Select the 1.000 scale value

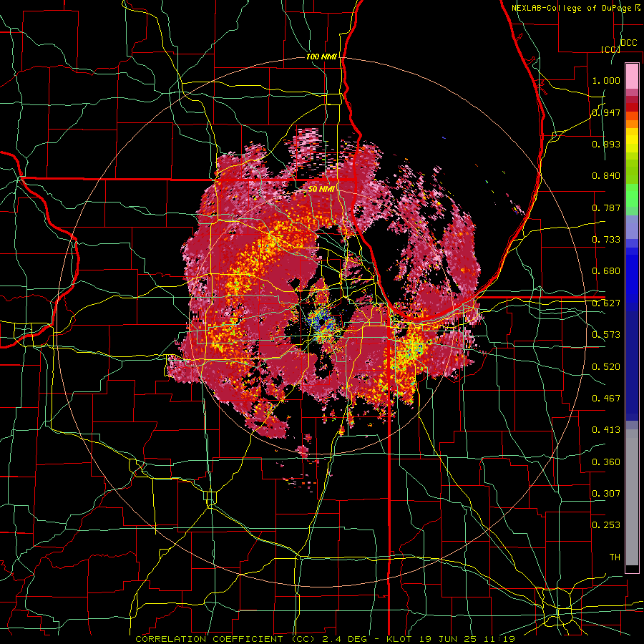606,80
